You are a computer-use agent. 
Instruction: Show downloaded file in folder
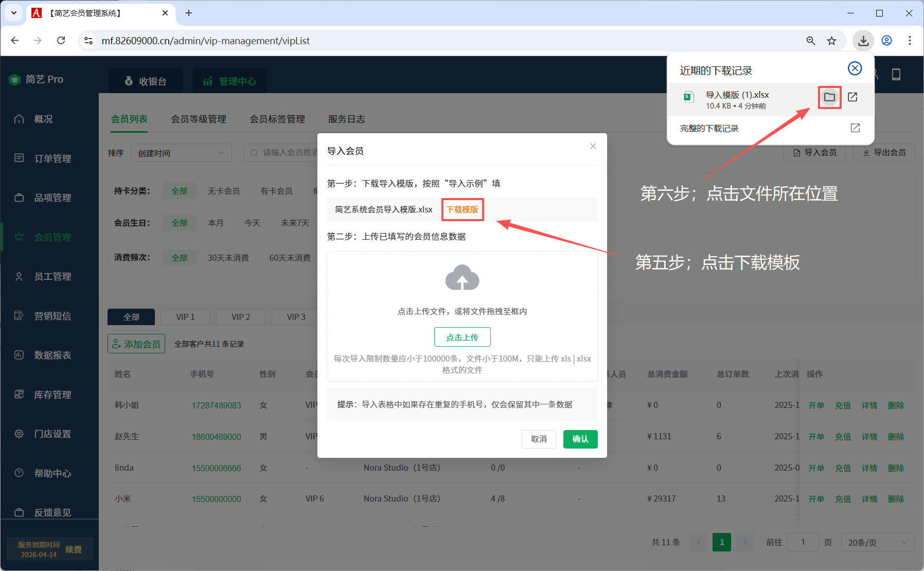coord(829,97)
